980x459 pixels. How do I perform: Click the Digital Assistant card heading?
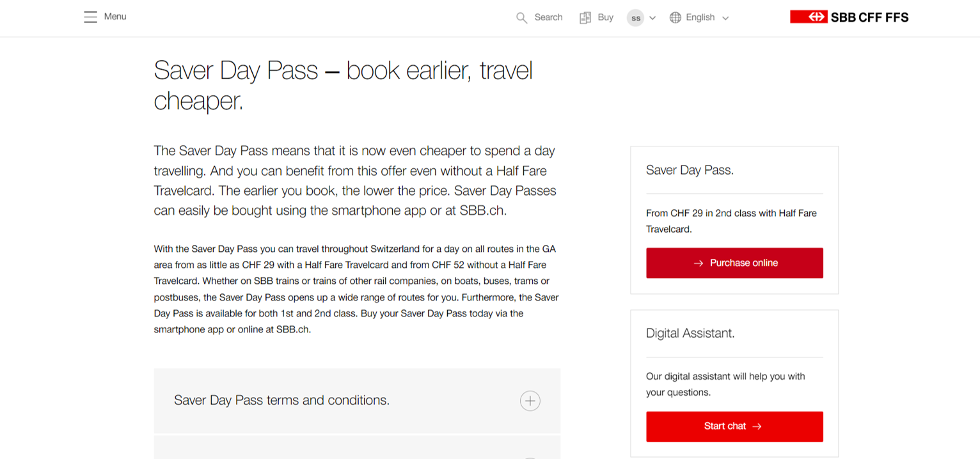tap(690, 333)
